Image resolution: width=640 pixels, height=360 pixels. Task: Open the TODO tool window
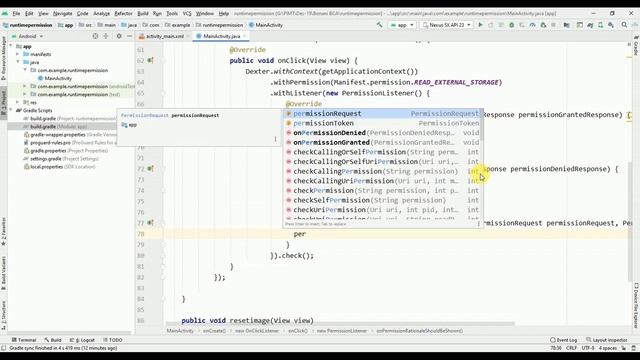(x=113, y=340)
